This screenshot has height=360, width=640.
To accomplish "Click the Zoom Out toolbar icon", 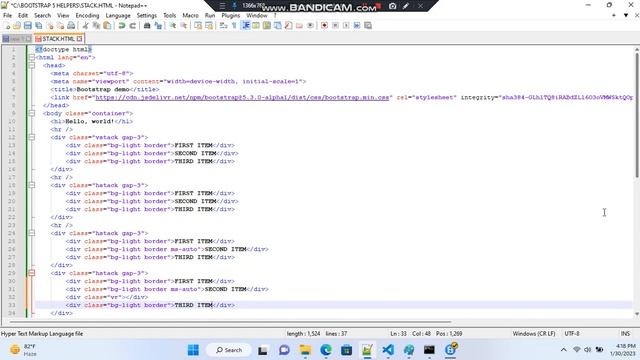I will [x=184, y=25].
